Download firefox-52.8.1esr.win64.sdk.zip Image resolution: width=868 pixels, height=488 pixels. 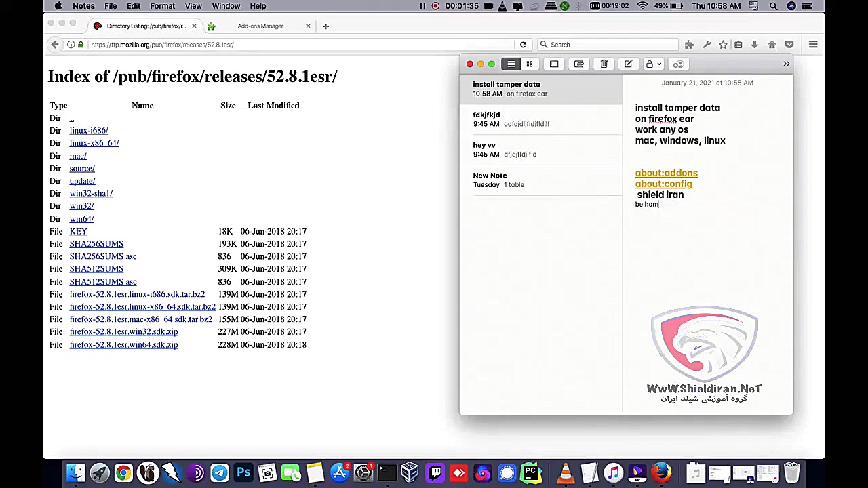pos(123,345)
